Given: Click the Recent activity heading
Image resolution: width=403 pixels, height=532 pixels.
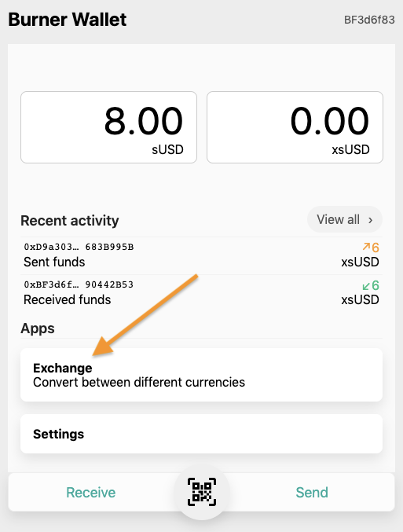Looking at the screenshot, I should point(70,221).
